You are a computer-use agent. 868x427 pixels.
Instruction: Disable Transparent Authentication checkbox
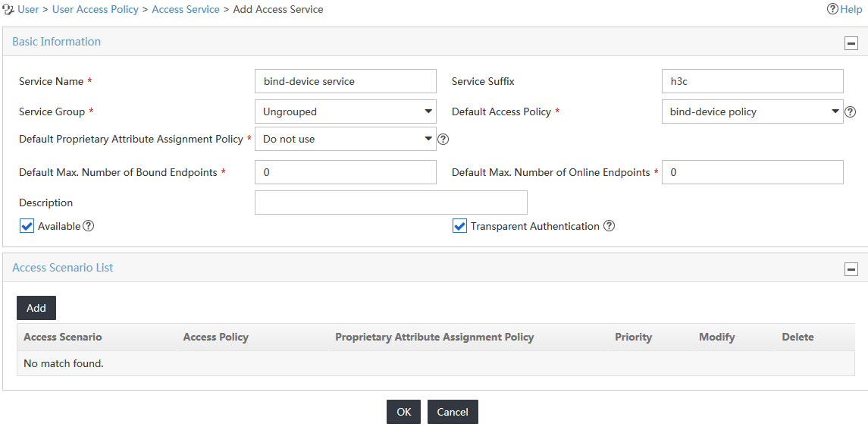[459, 226]
